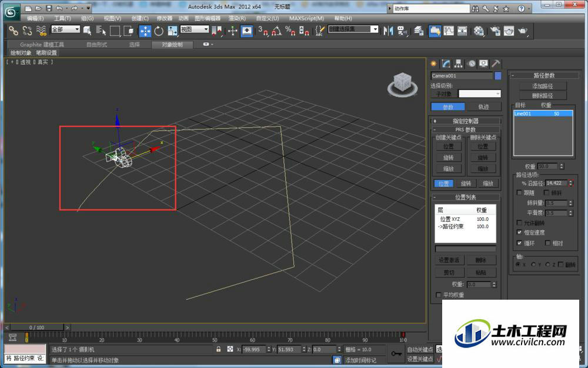This screenshot has height=368, width=588.
Task: Switch to the Utilities hammer icon
Action: (x=496, y=64)
